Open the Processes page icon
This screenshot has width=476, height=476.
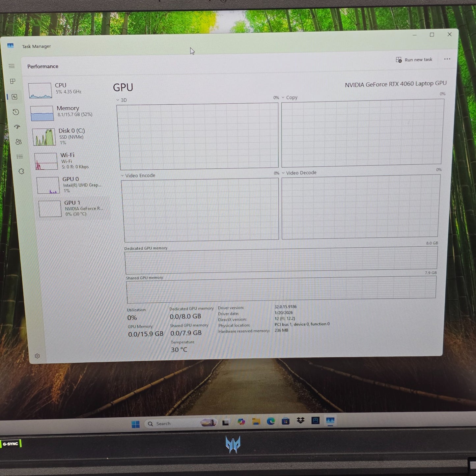[x=13, y=81]
